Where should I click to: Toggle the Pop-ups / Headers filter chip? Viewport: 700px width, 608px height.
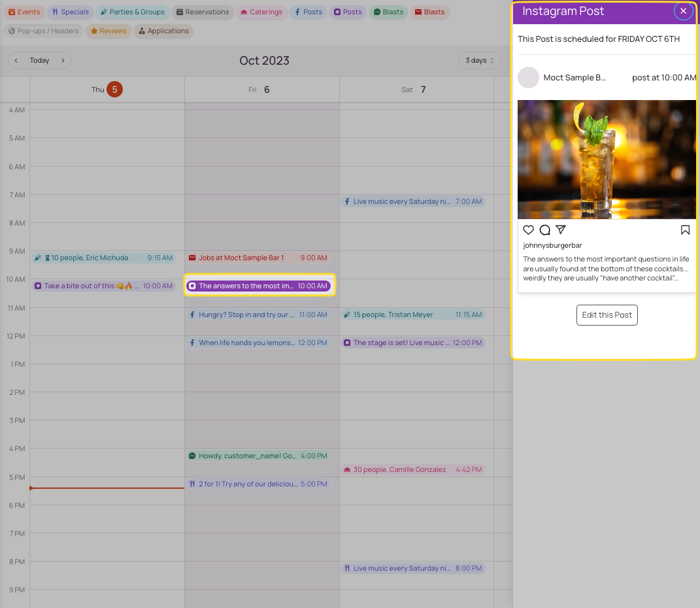[x=44, y=31]
